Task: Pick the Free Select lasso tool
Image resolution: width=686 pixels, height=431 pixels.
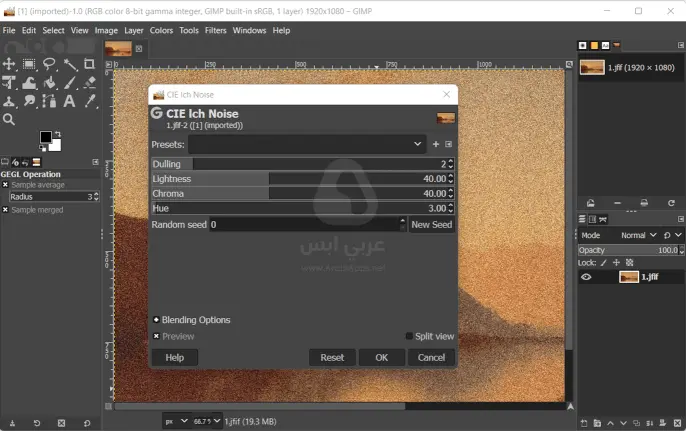Action: click(x=49, y=64)
